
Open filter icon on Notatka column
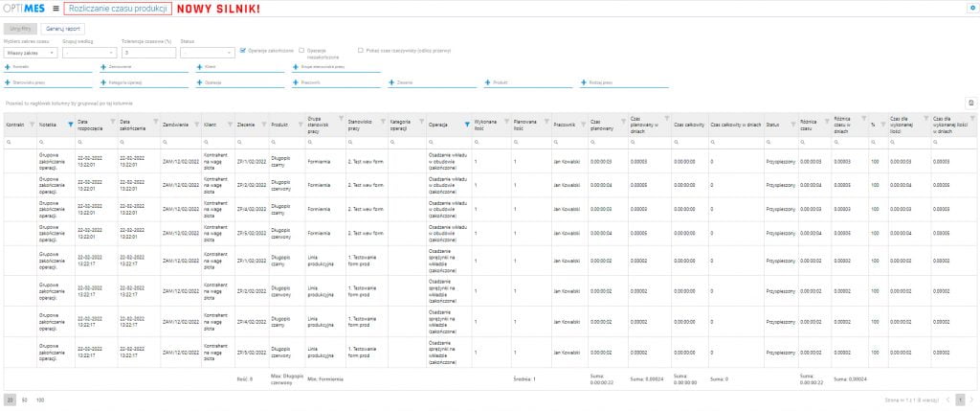[x=70, y=125]
